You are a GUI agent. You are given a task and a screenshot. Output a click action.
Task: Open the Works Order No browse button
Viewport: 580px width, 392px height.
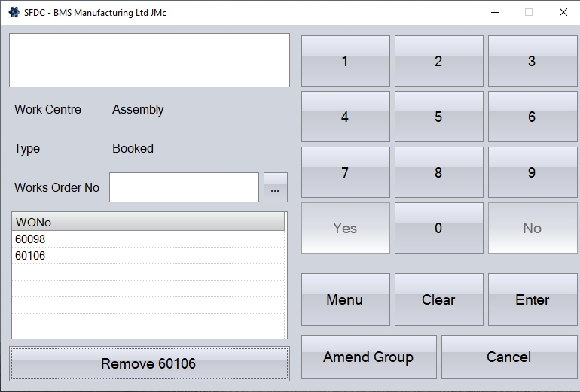point(275,188)
